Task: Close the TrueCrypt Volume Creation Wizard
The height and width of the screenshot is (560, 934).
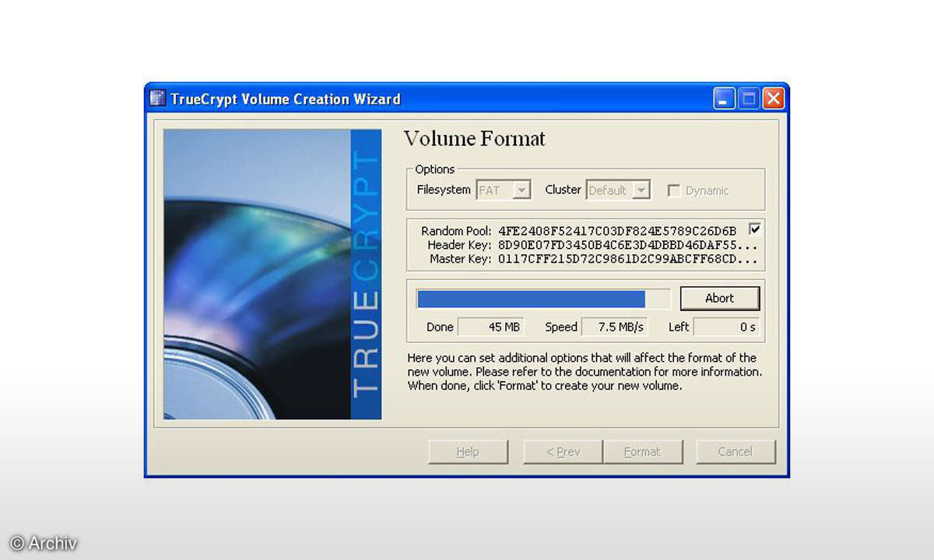Action: click(772, 99)
